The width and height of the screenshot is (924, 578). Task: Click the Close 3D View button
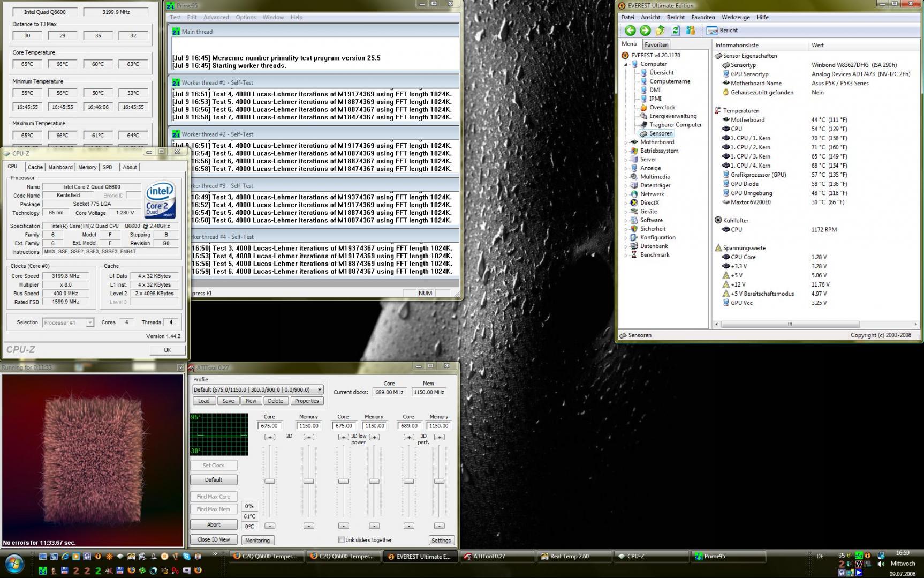214,539
